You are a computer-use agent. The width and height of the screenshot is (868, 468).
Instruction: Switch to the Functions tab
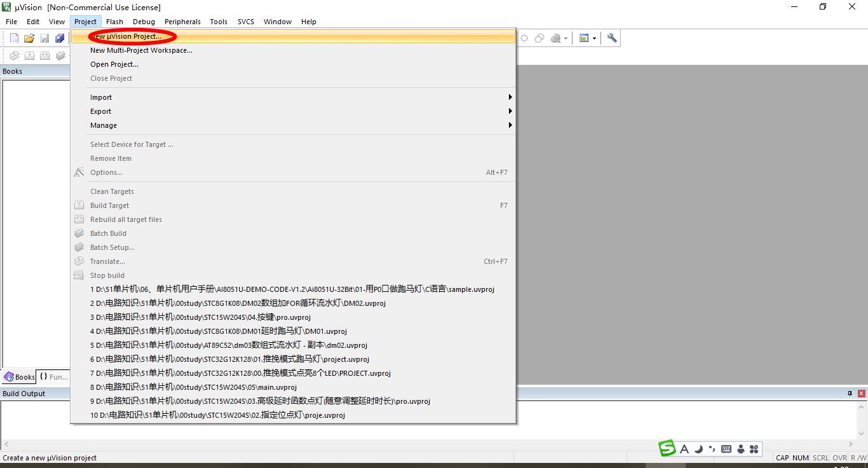click(x=53, y=376)
